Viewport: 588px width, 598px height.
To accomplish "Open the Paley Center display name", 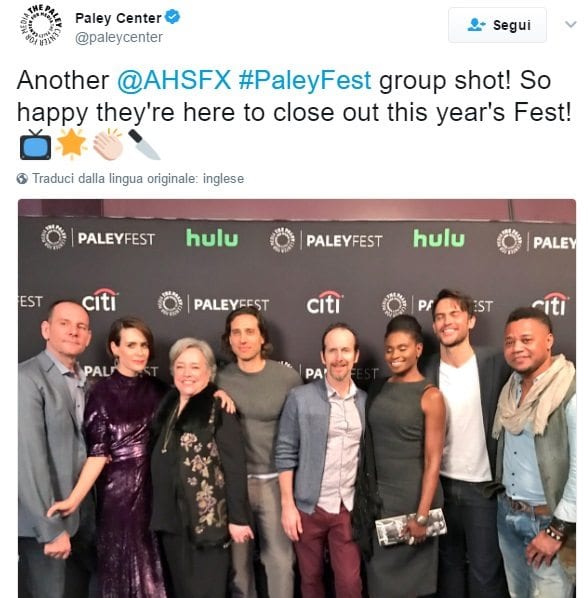I will pyautogui.click(x=118, y=18).
